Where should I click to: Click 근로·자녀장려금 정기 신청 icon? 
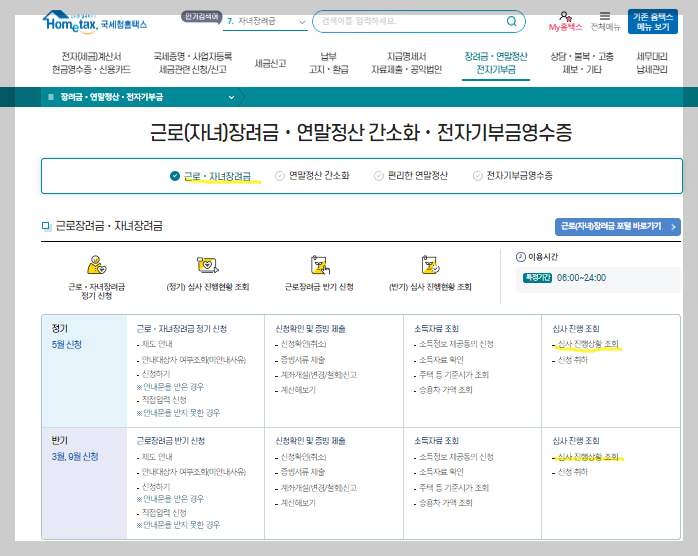[x=97, y=264]
